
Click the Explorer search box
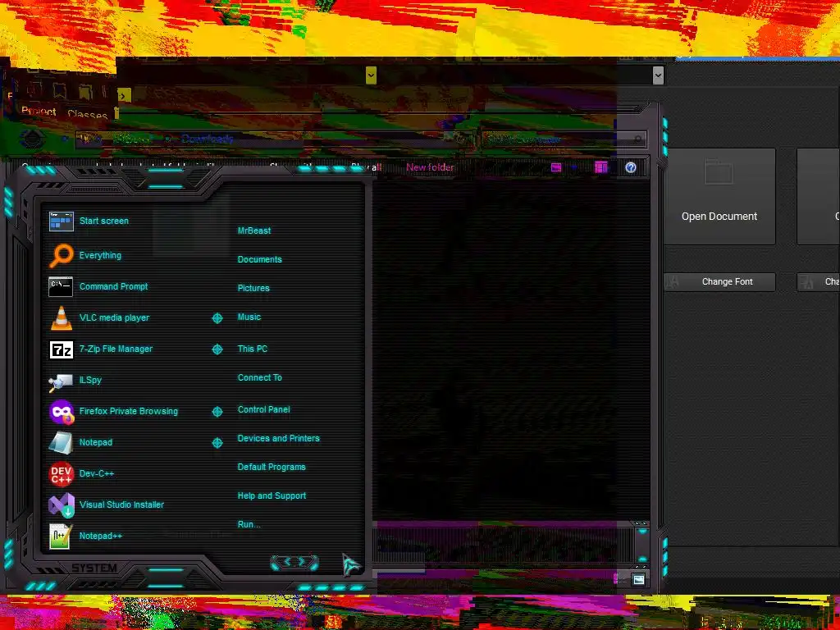point(564,139)
